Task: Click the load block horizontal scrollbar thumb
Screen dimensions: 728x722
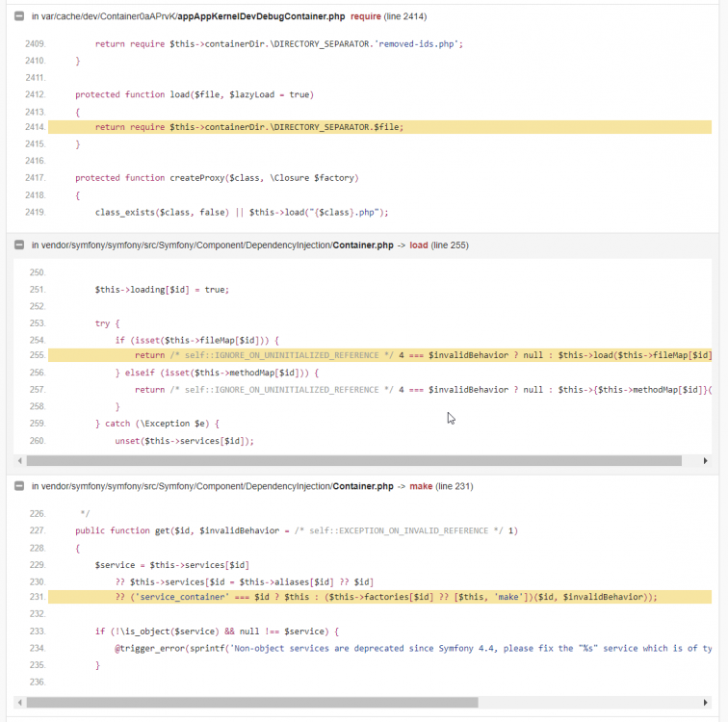Action: [353, 461]
